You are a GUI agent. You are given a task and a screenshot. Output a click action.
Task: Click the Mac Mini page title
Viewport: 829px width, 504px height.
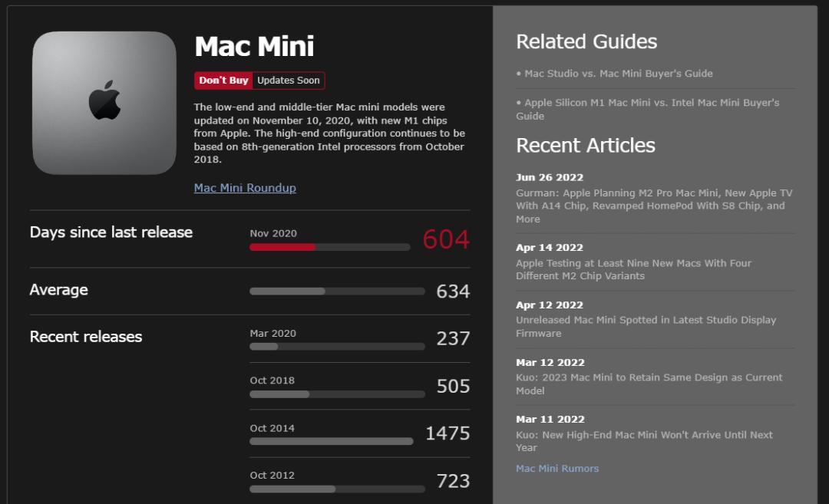pyautogui.click(x=254, y=47)
